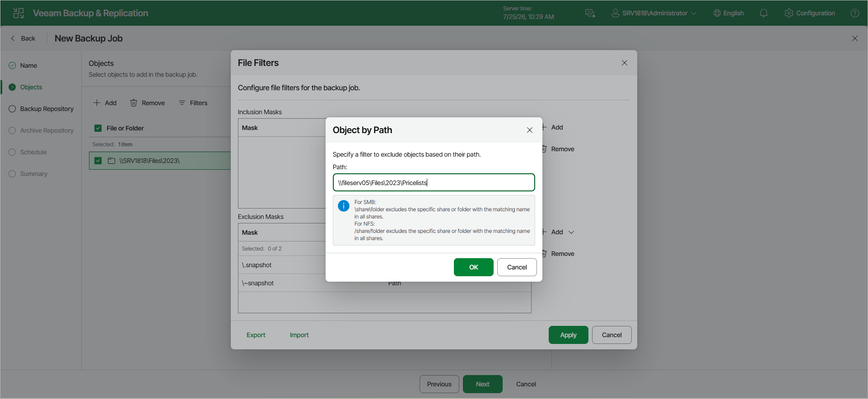Click the trash icon for Objects Remove

[x=134, y=103]
